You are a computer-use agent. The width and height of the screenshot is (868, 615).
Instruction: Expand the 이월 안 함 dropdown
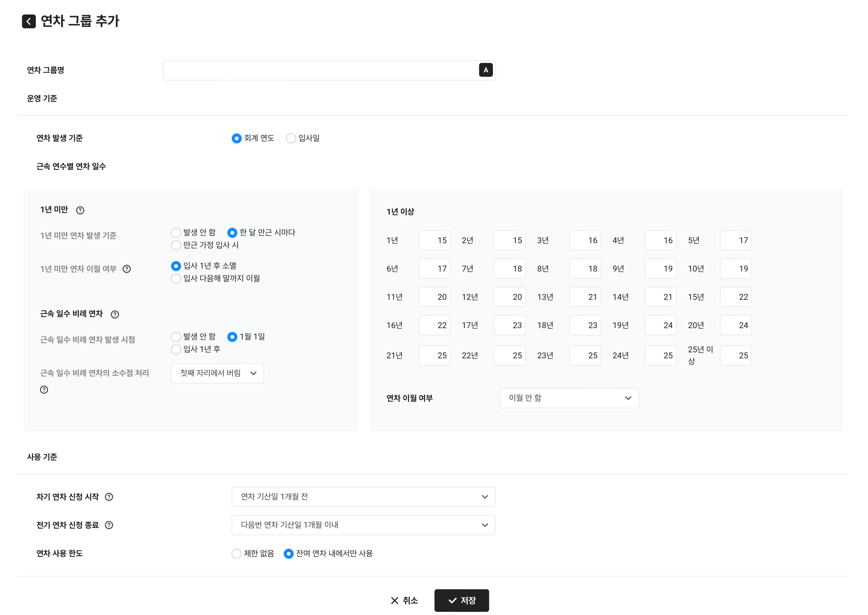[x=569, y=398]
